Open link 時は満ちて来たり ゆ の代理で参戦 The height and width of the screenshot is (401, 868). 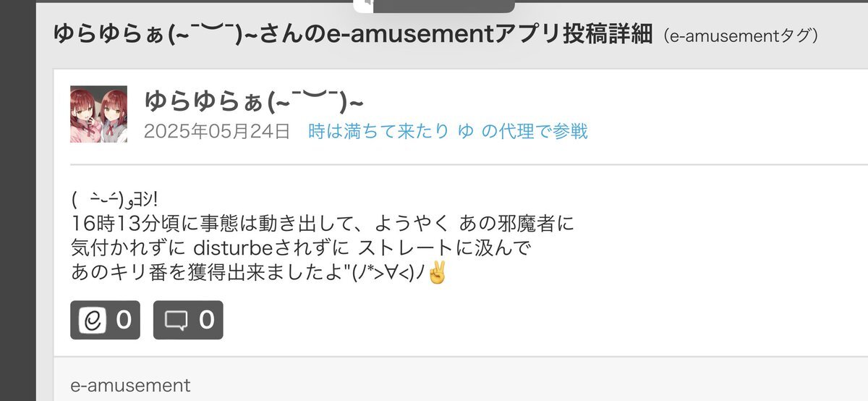448,131
